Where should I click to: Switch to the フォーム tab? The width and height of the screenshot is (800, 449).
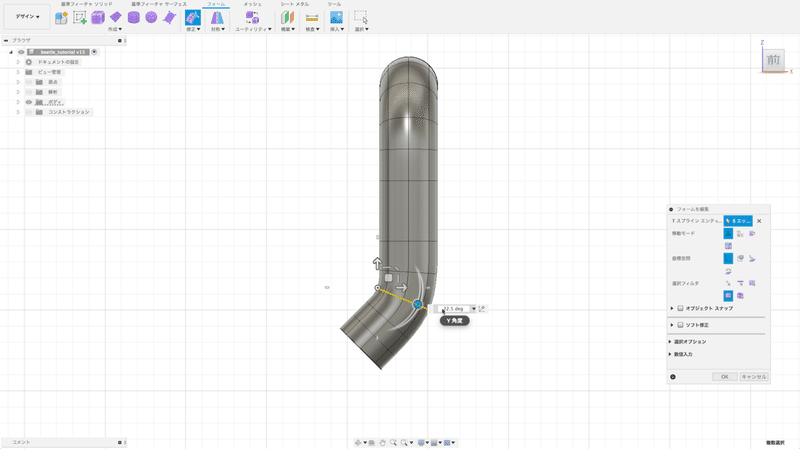click(216, 4)
